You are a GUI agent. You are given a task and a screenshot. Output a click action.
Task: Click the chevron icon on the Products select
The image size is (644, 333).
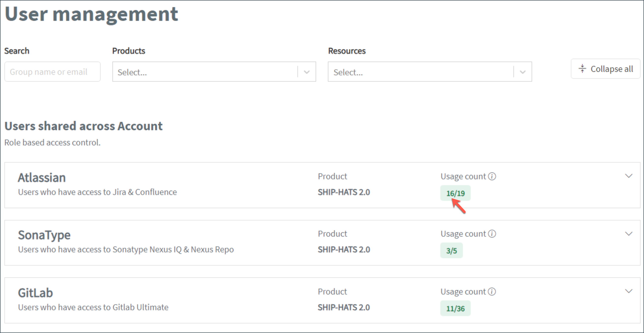[307, 72]
